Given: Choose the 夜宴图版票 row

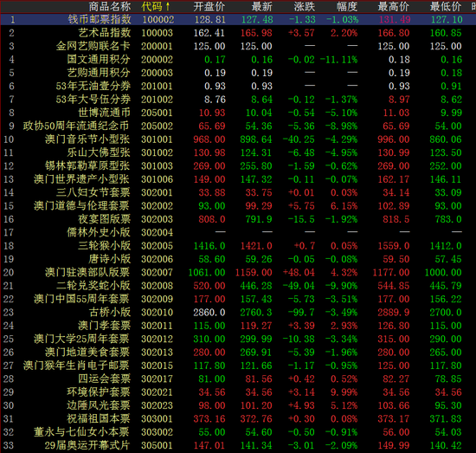Looking at the screenshot, I should click(238, 219).
